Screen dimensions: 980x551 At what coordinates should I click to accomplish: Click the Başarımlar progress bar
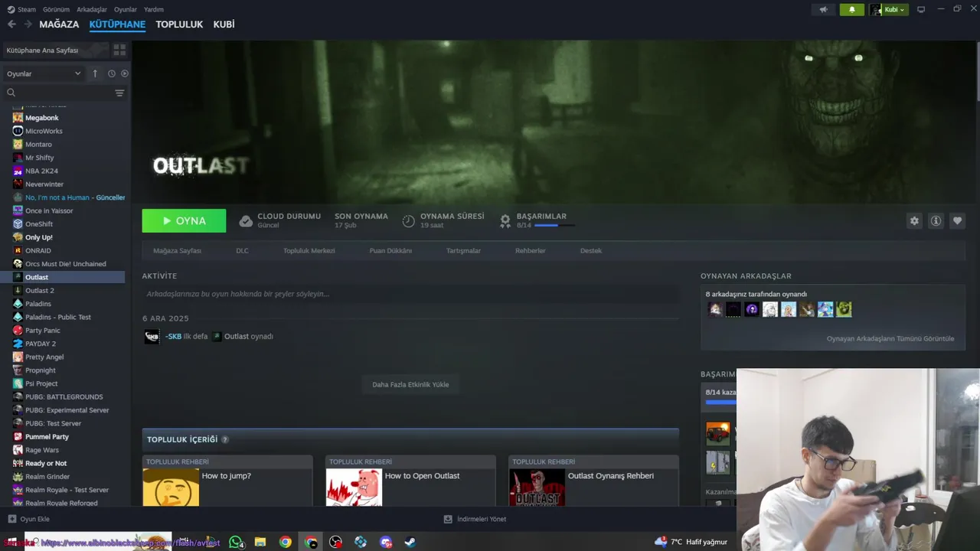tap(555, 226)
